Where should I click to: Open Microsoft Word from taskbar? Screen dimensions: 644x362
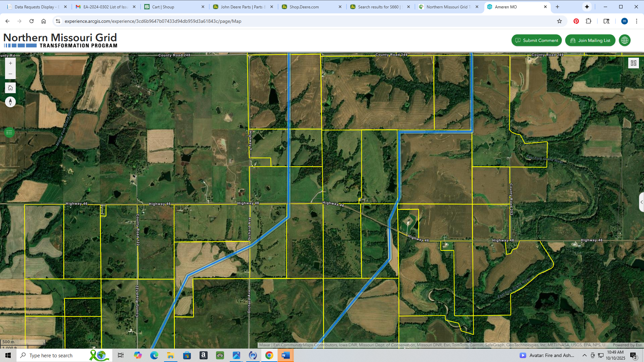click(x=286, y=355)
